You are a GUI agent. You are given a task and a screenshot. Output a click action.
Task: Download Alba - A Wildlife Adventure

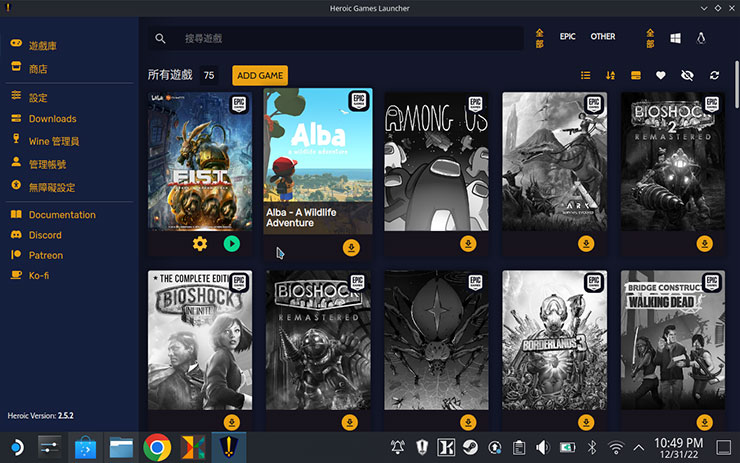(x=351, y=247)
